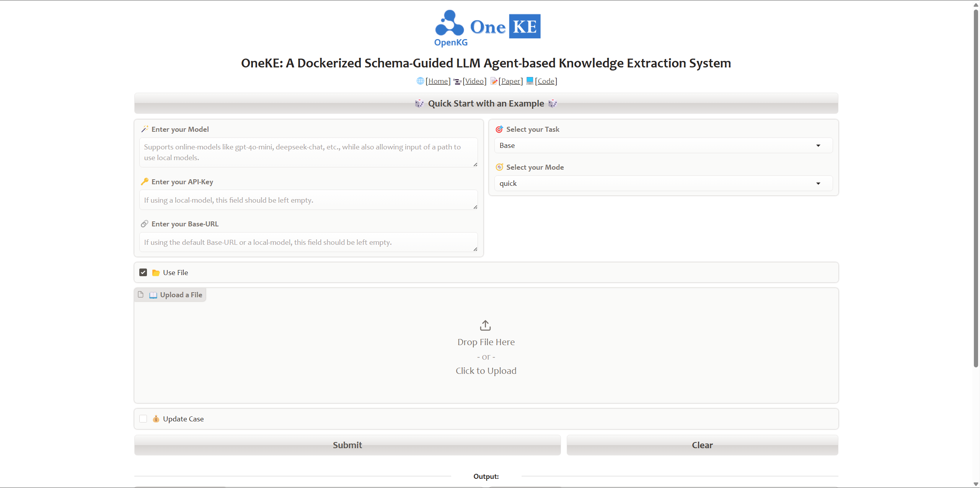The height and width of the screenshot is (488, 980).
Task: Click the pencil-and-paper icon beside the Paper link
Action: [494, 81]
